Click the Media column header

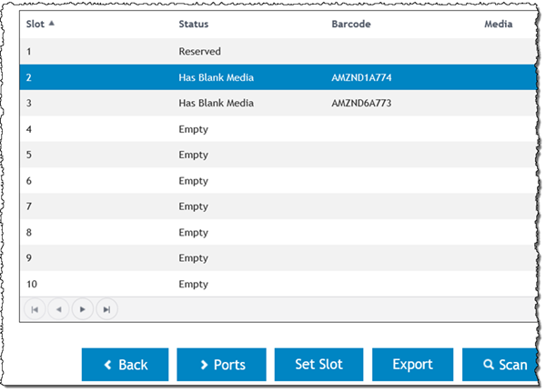(498, 25)
